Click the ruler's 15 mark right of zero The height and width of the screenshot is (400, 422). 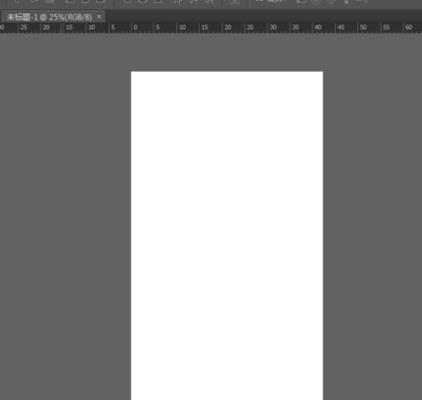pos(205,27)
